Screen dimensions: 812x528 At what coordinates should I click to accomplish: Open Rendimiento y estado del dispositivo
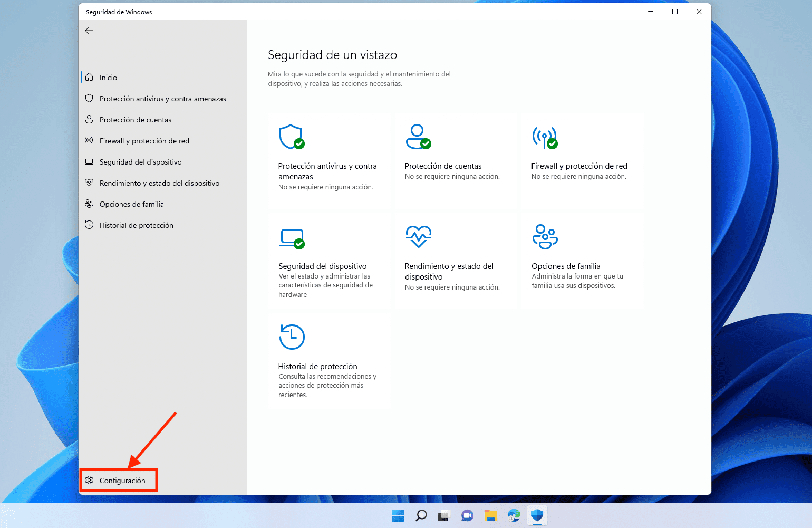click(x=159, y=183)
